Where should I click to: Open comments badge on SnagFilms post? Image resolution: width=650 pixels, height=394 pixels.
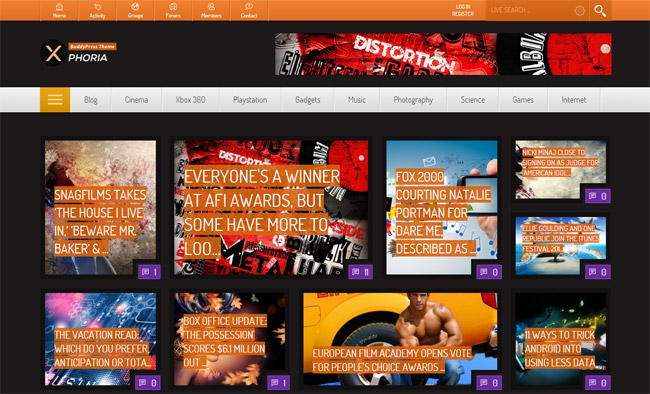point(149,272)
